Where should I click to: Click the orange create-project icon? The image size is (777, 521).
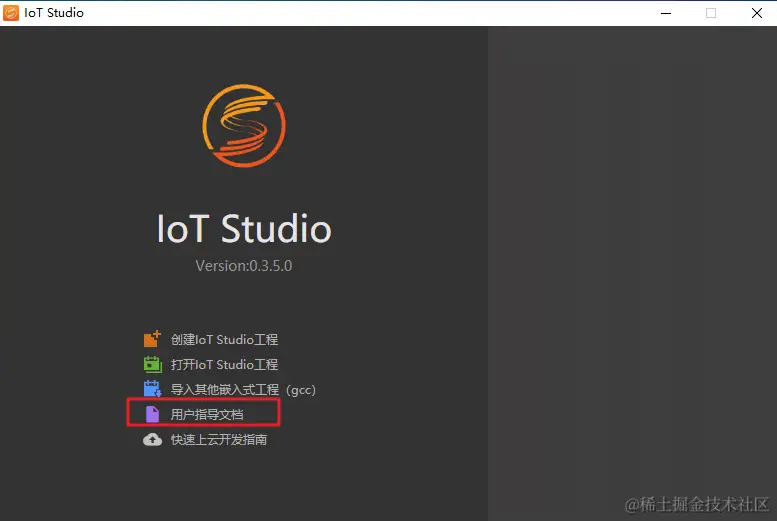152,339
